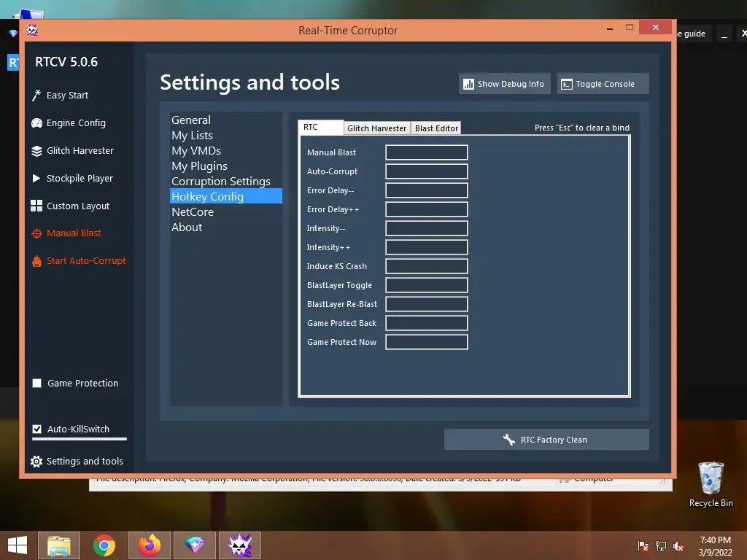Click BlastLayer Re-Blast bind field

point(426,304)
